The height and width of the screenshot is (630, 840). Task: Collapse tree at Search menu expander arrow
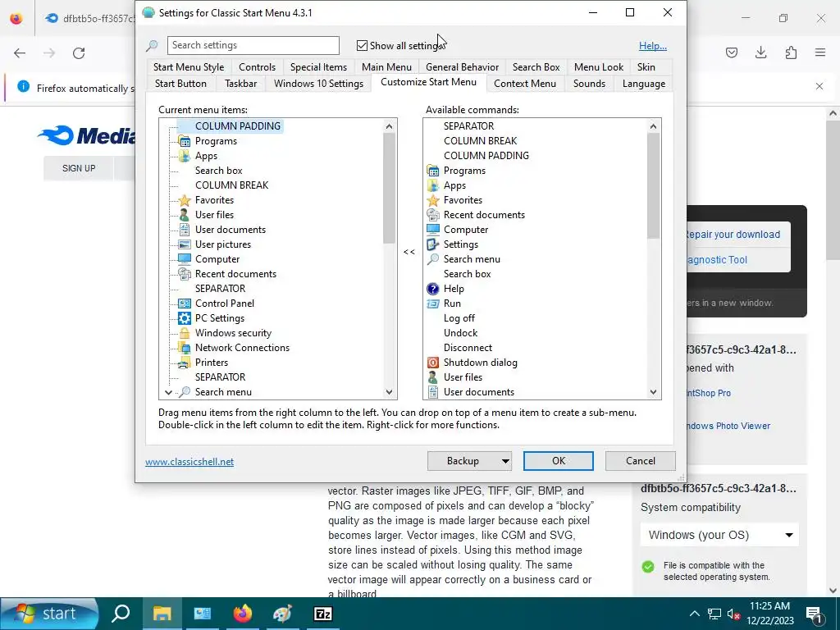[168, 393]
